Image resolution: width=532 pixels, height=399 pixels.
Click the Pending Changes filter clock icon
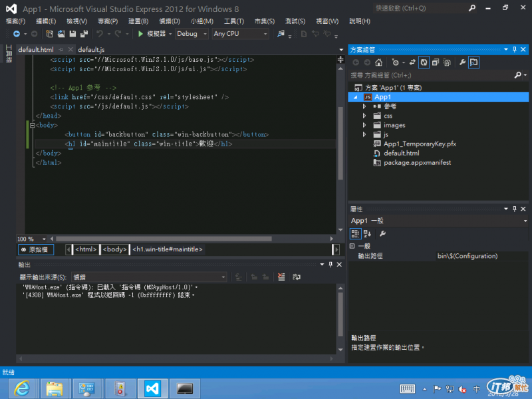tap(395, 63)
